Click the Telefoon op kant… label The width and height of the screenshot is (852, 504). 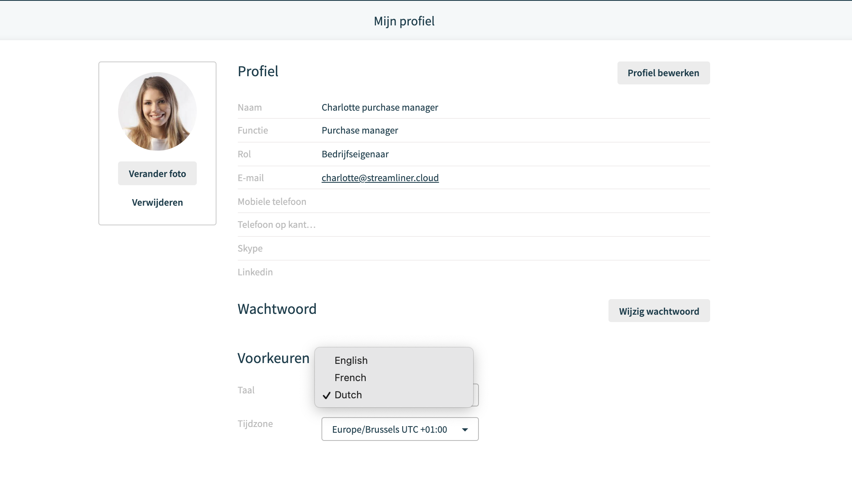277,225
